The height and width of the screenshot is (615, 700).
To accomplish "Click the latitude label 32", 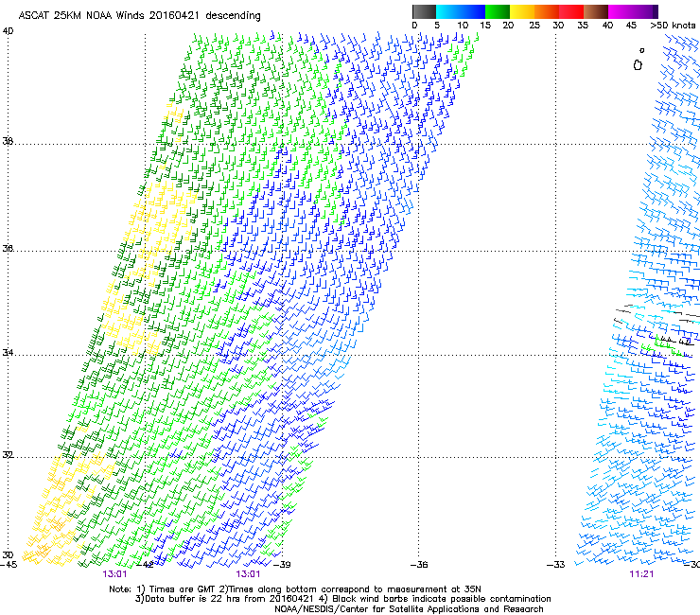I will 8,455.
